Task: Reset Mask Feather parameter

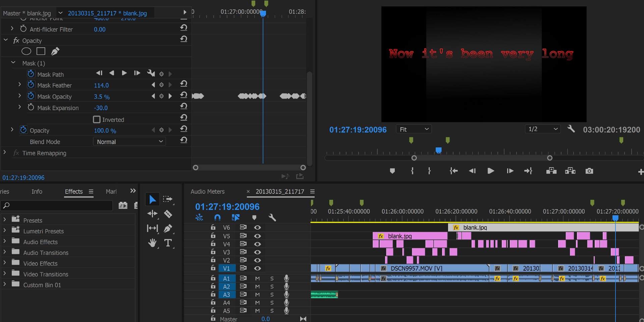Action: [x=183, y=84]
